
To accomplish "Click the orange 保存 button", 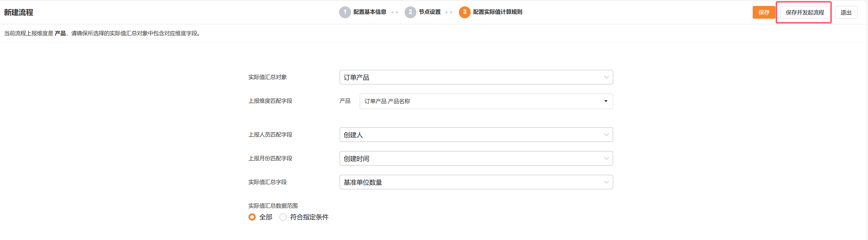I will (x=764, y=13).
